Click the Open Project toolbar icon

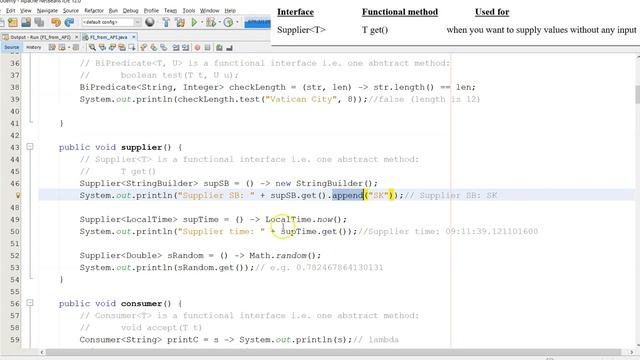coord(26,22)
